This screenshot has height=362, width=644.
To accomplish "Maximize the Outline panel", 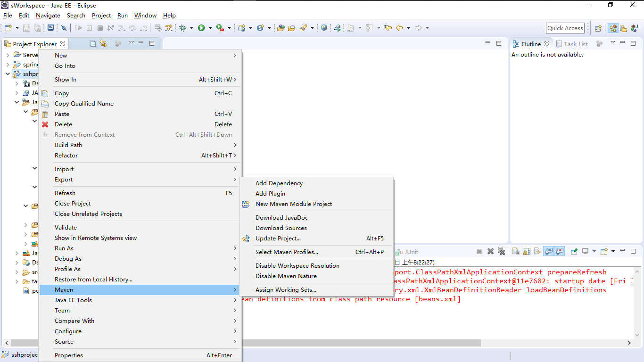I will click(x=633, y=43).
